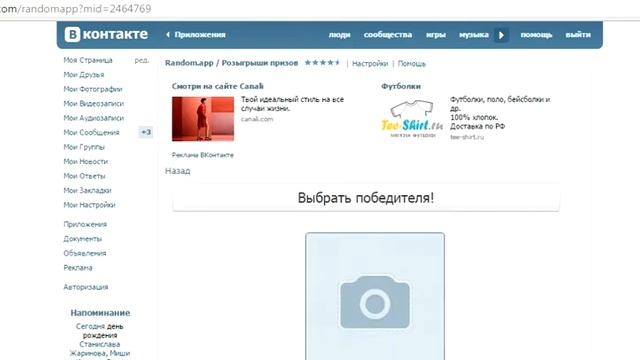Open the люди header menu item
The width and height of the screenshot is (640, 360).
coord(339,35)
